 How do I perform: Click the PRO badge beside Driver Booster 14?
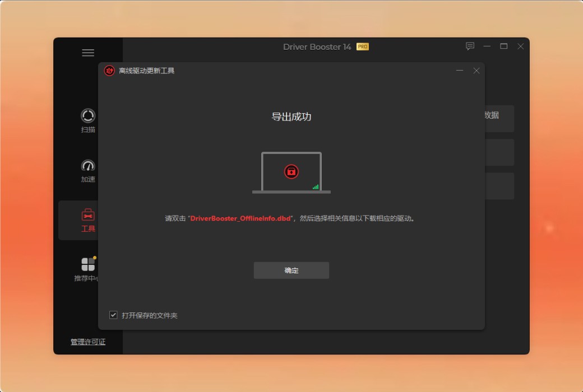(x=363, y=47)
